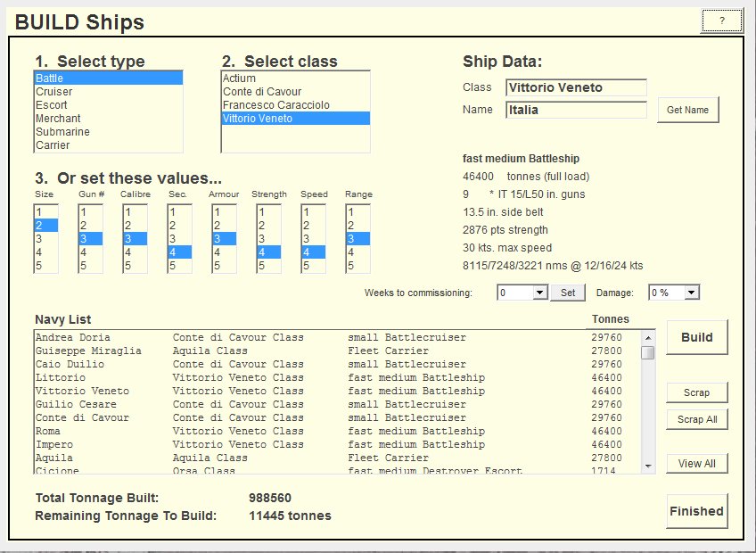Click the Set button
This screenshot has width=756, height=553.
pos(568,293)
